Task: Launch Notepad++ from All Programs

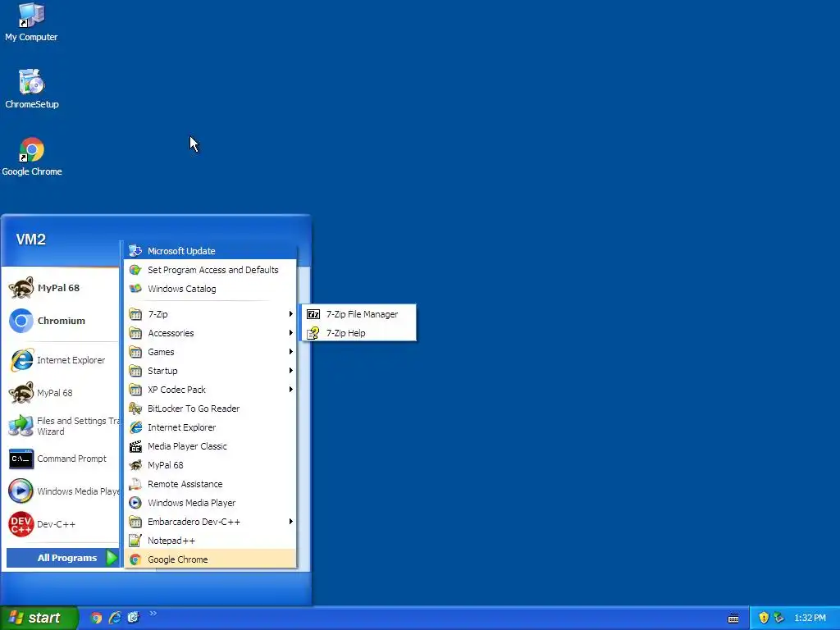Action: point(210,541)
